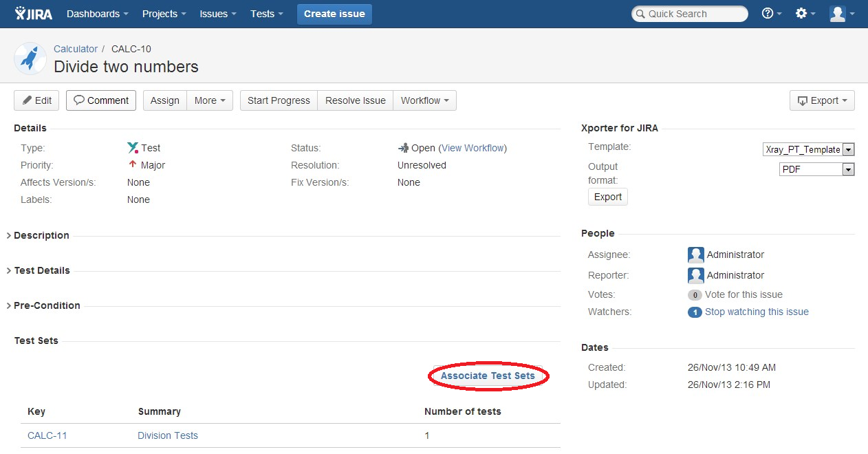The width and height of the screenshot is (868, 454).
Task: Open the Division Tests summary link
Action: pyautogui.click(x=168, y=435)
